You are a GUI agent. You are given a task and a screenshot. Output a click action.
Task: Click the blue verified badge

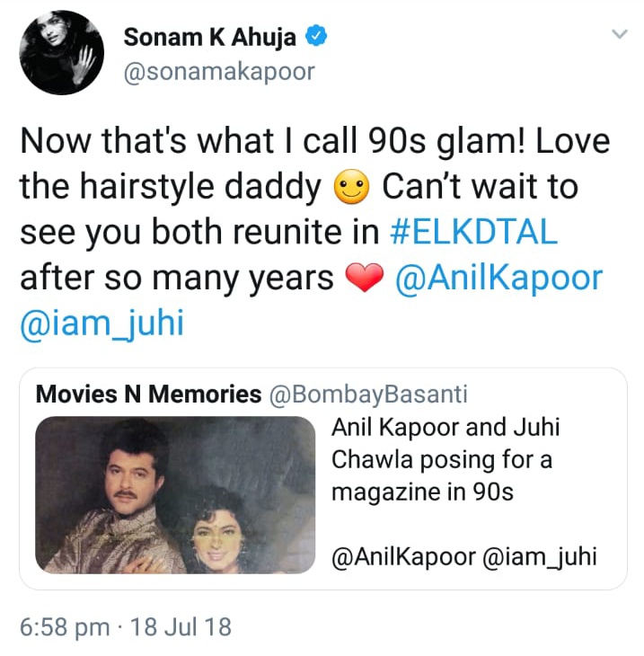coord(316,36)
